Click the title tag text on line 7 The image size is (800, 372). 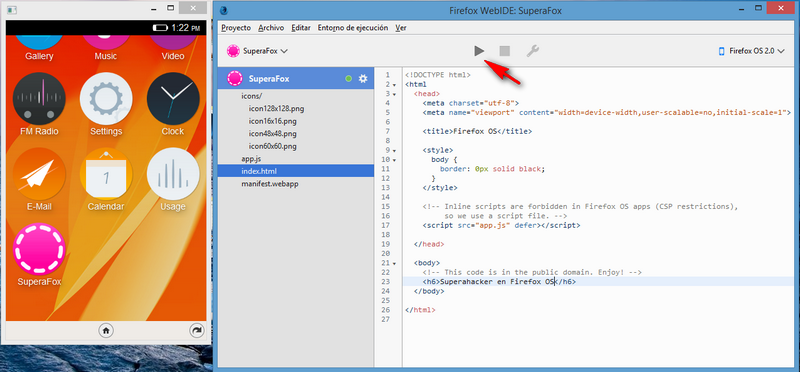477,132
